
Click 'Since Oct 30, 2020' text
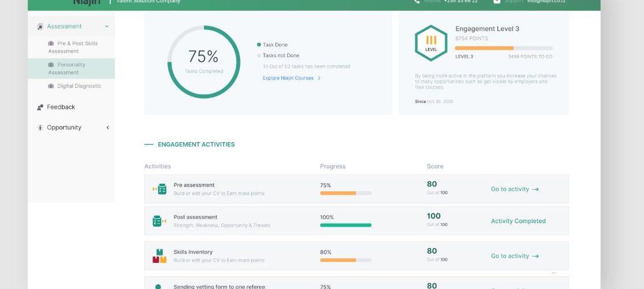[434, 102]
